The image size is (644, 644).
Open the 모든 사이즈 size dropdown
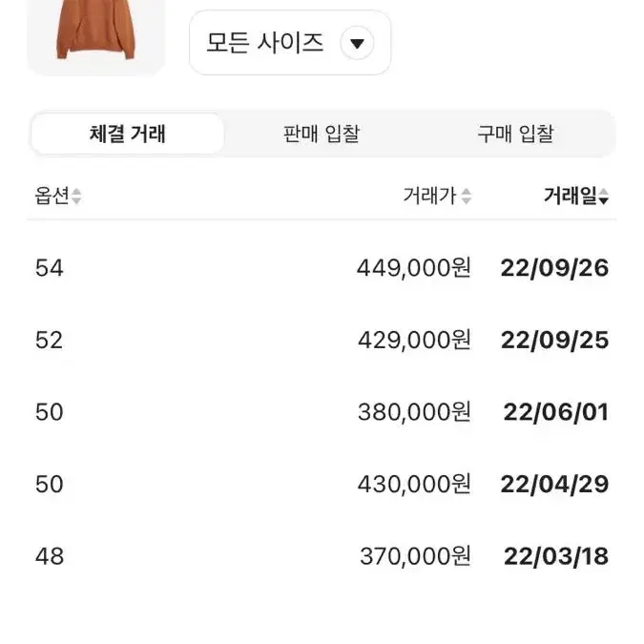point(290,43)
